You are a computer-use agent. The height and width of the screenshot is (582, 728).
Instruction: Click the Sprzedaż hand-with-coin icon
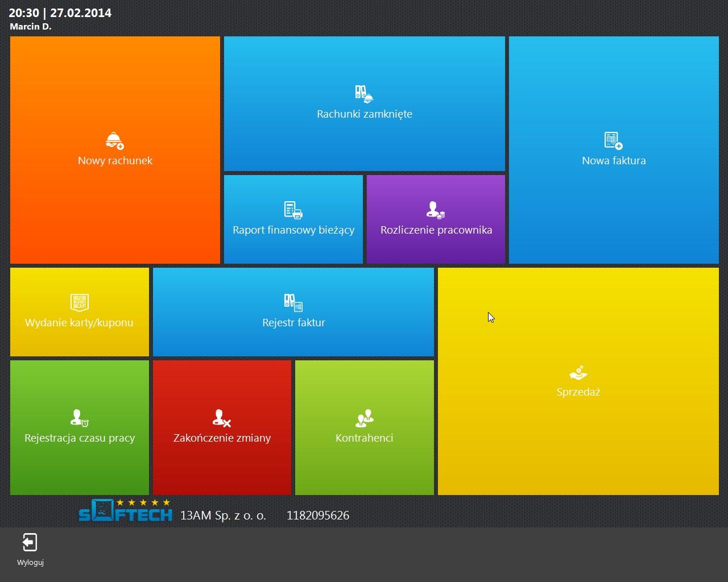coord(578,373)
